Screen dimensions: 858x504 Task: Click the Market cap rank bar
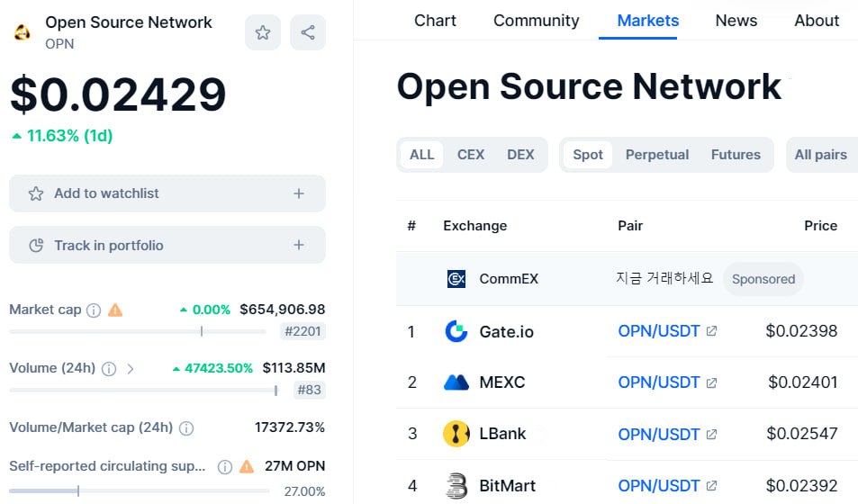click(138, 331)
